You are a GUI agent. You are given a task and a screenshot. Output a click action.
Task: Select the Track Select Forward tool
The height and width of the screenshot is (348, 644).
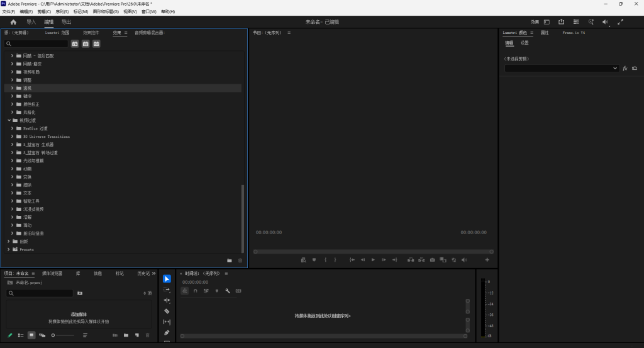tap(167, 289)
